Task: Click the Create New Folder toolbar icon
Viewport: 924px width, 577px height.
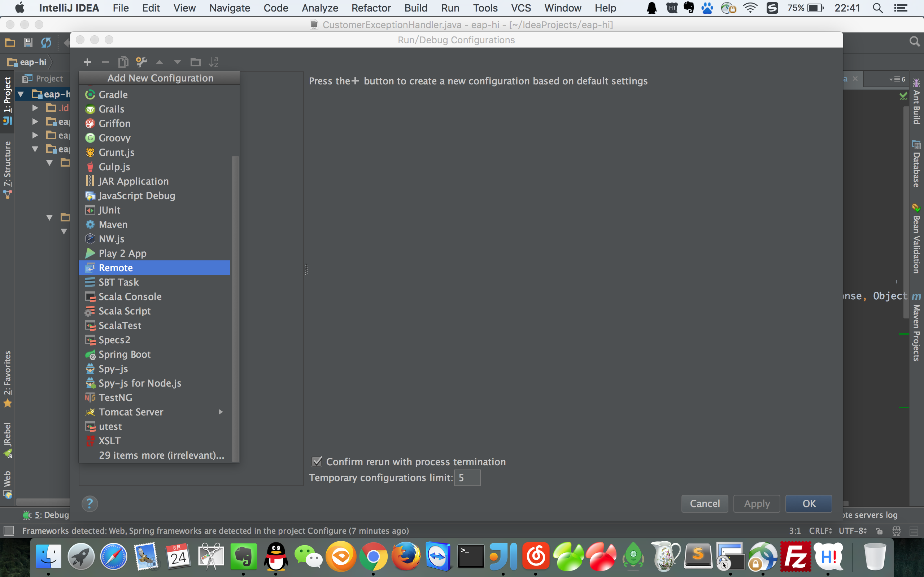Action: [196, 62]
